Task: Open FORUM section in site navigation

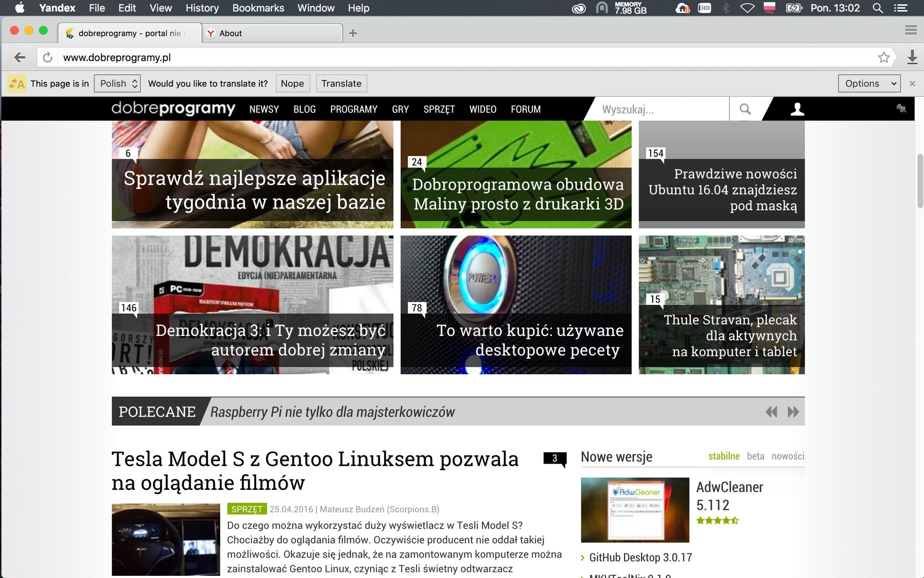Action: click(x=526, y=109)
